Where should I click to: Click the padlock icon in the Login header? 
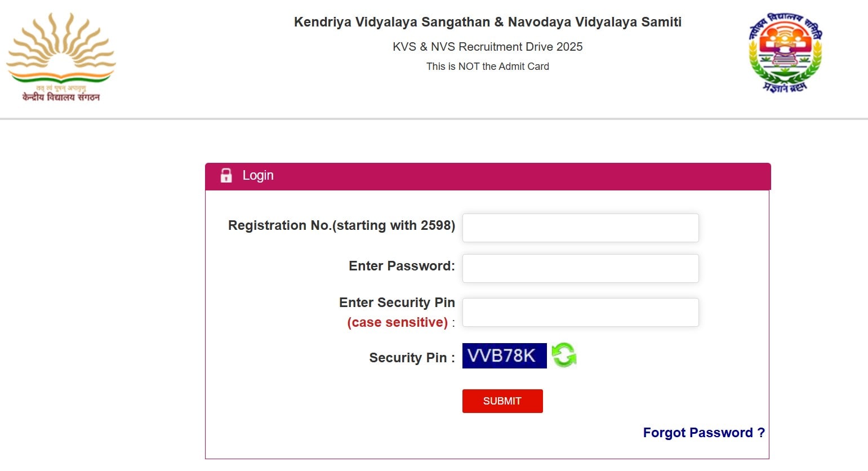(226, 175)
